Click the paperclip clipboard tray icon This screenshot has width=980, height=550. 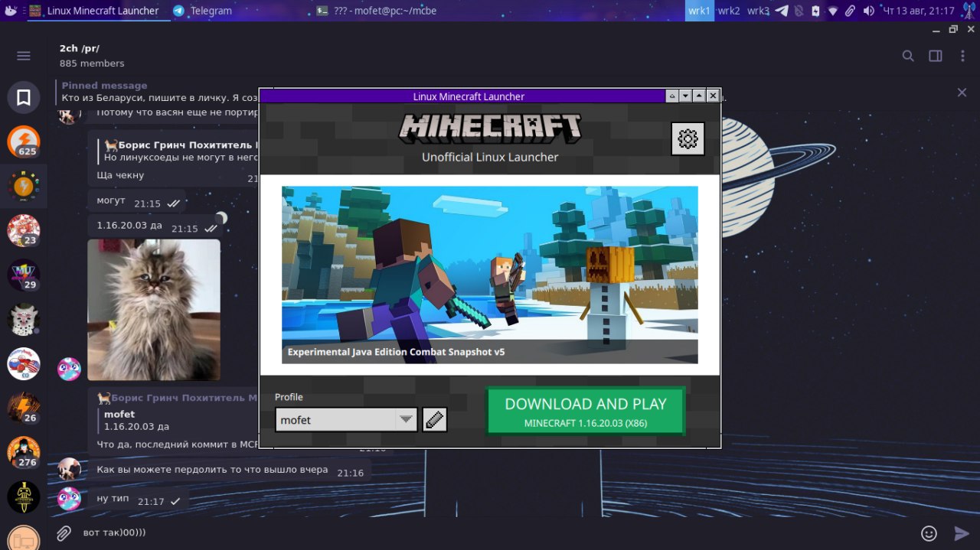coord(851,11)
